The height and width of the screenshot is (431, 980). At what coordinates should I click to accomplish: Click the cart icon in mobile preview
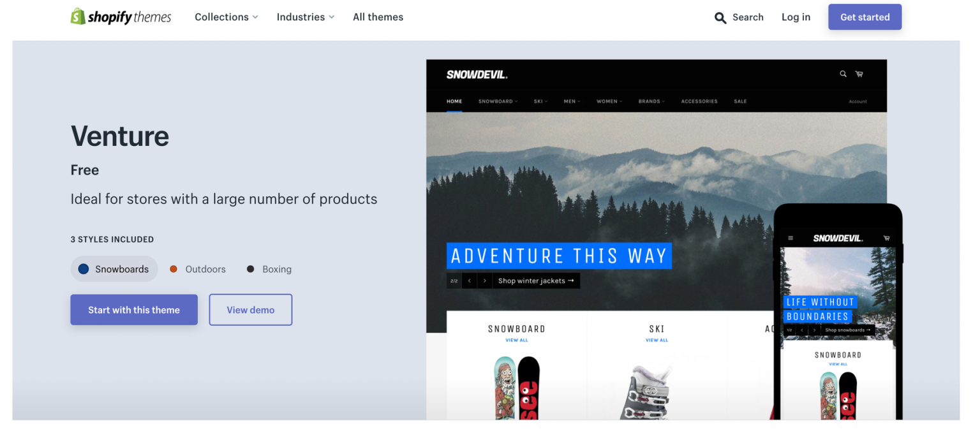886,238
